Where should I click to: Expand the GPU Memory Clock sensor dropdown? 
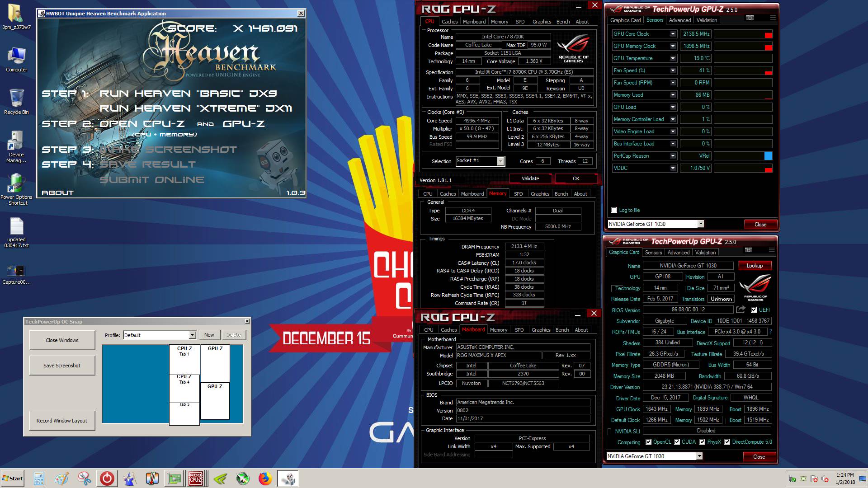coord(673,46)
